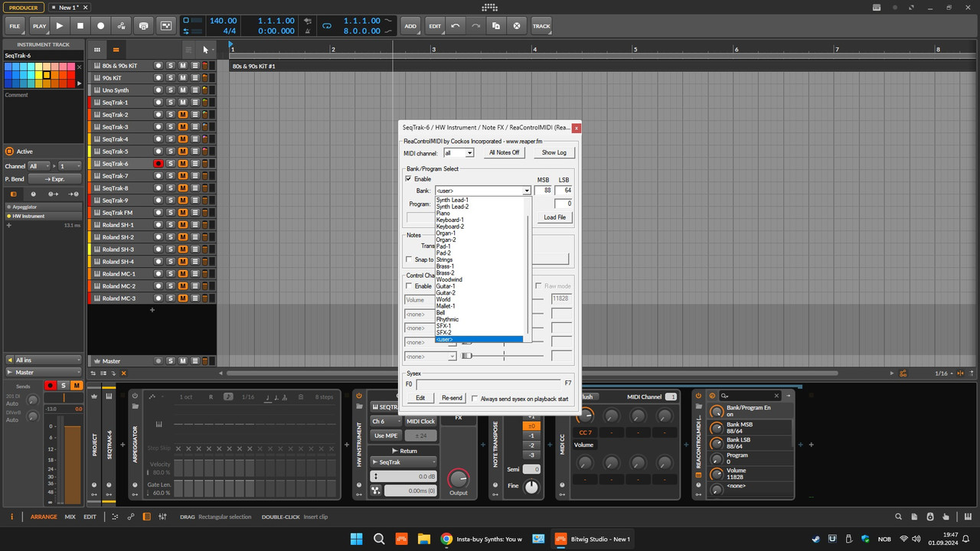This screenshot has height=551, width=980.
Task: Open the inspector Channel All dropdown
Action: click(x=39, y=166)
